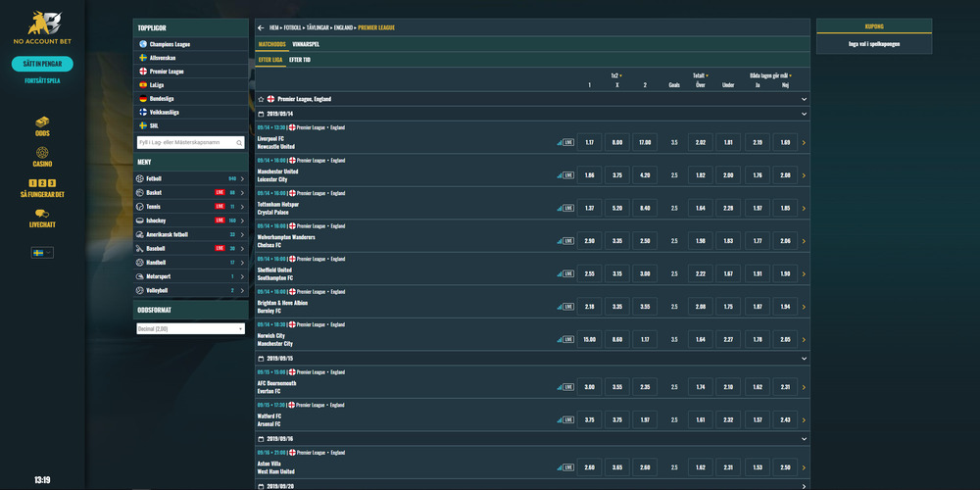Screen dimensions: 980x490
Task: Open the Oddsformat Decimal dropdown
Action: [x=191, y=328]
